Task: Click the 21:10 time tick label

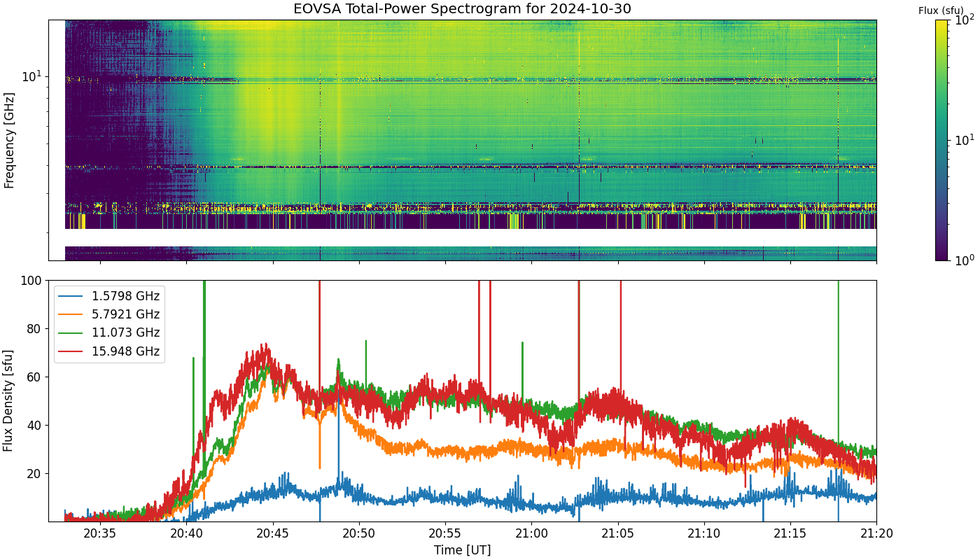Action: tap(704, 534)
